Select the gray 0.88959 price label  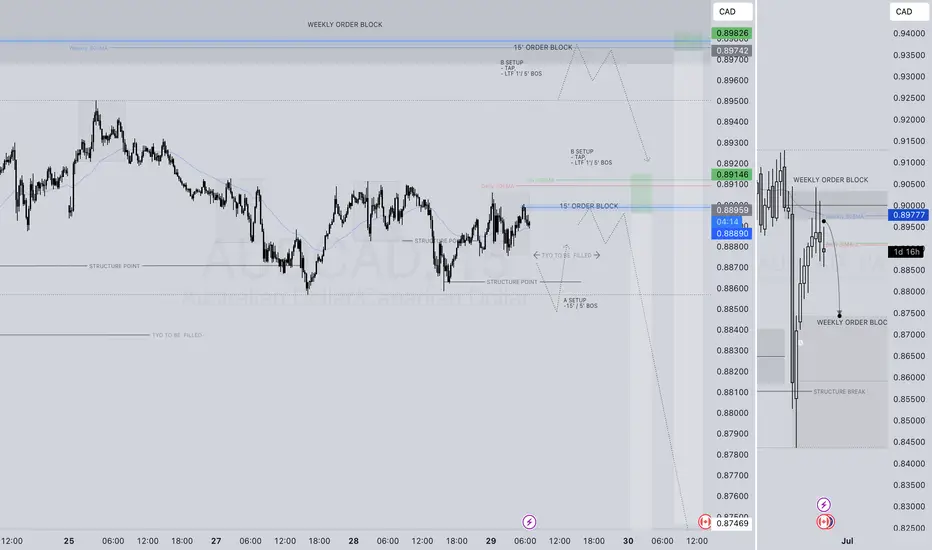point(732,210)
